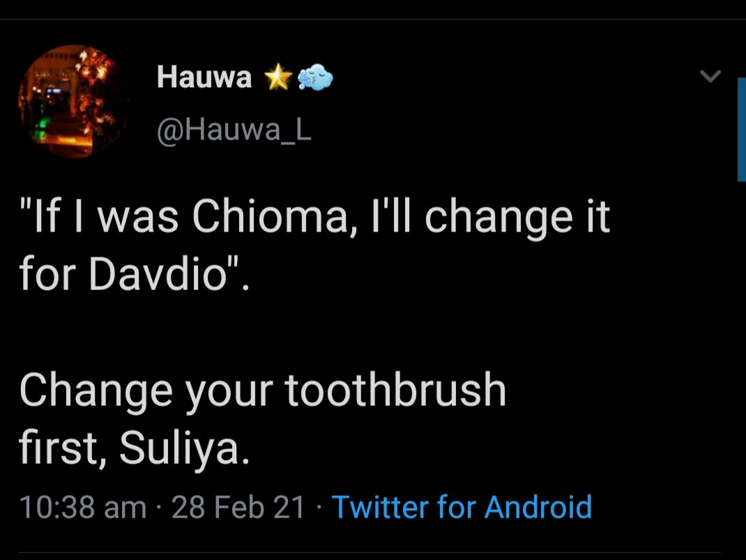This screenshot has width=746, height=560.
Task: Open the display name Hauwa
Action: 204,77
